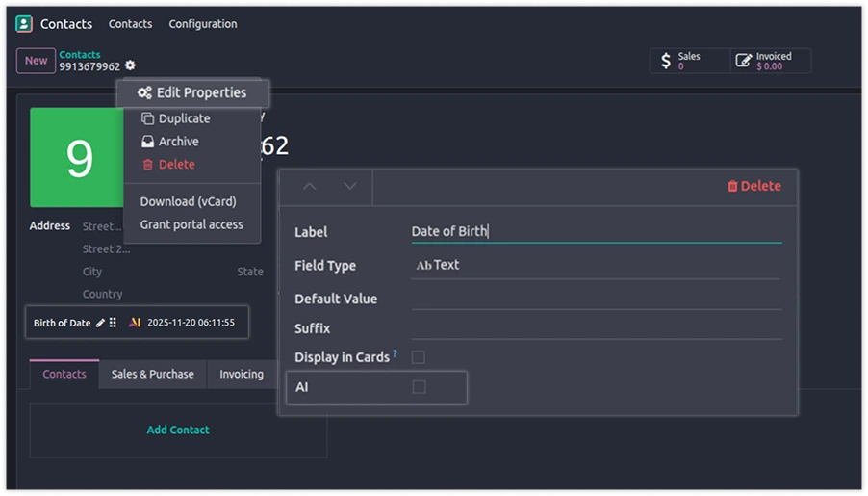Choose Edit Properties from the menu
868x496 pixels.
(x=192, y=93)
